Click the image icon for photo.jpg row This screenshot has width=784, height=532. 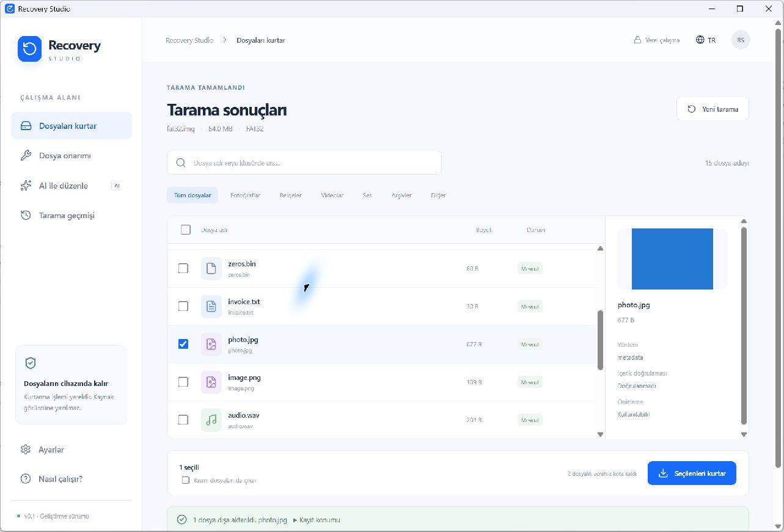click(211, 344)
